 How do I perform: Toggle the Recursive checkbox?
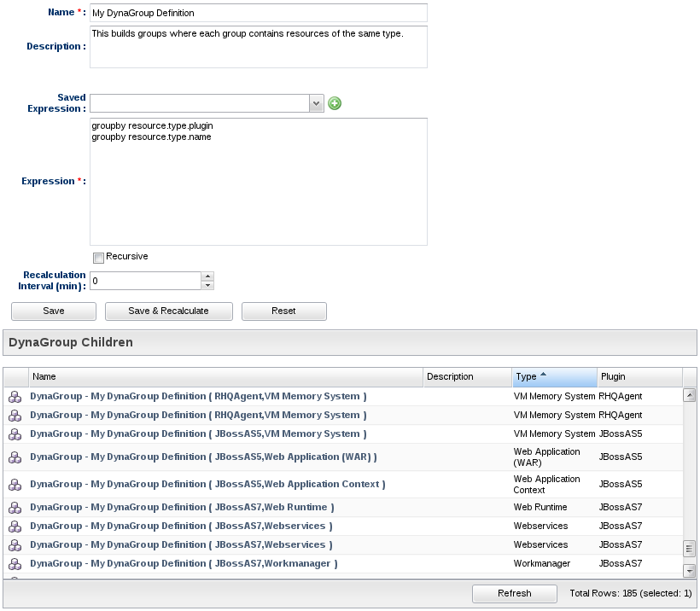(98, 258)
